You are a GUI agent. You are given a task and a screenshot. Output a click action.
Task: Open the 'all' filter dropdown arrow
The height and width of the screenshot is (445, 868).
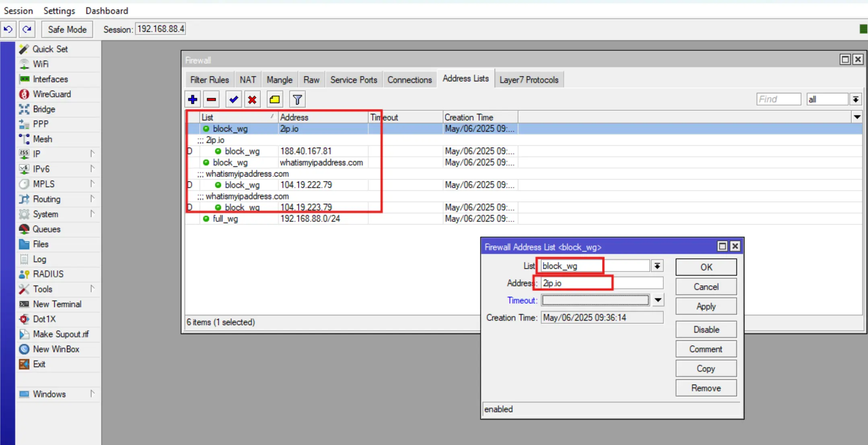(x=856, y=99)
